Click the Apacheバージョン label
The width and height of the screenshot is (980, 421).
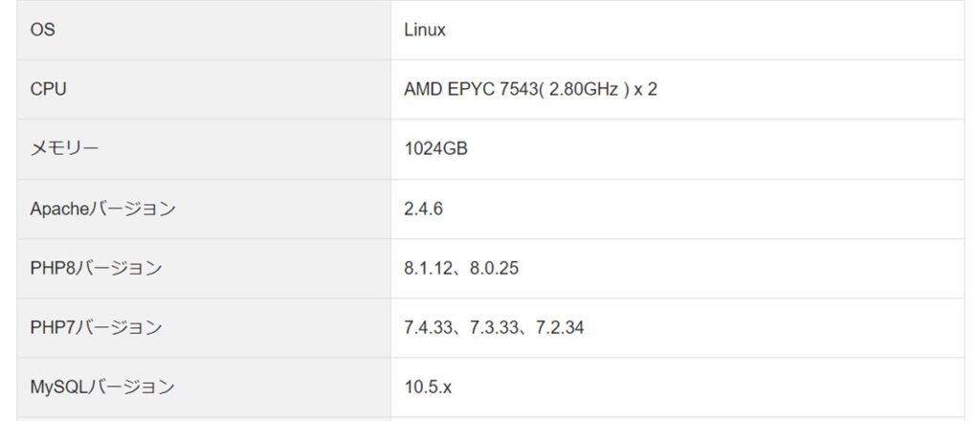[102, 209]
